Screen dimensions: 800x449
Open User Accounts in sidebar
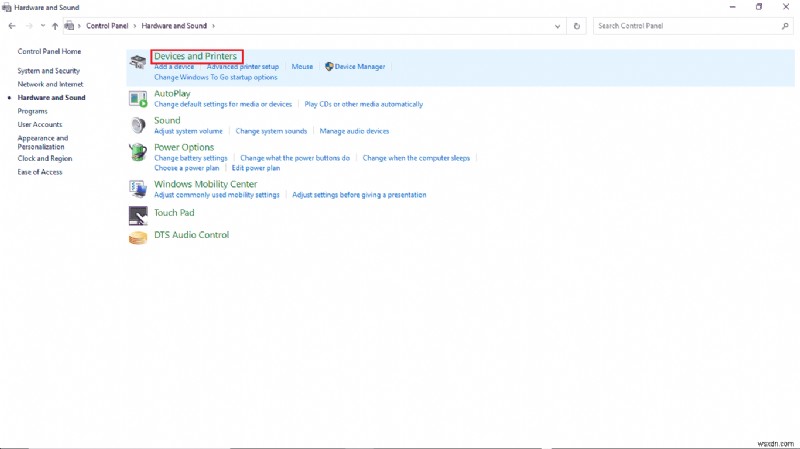40,124
